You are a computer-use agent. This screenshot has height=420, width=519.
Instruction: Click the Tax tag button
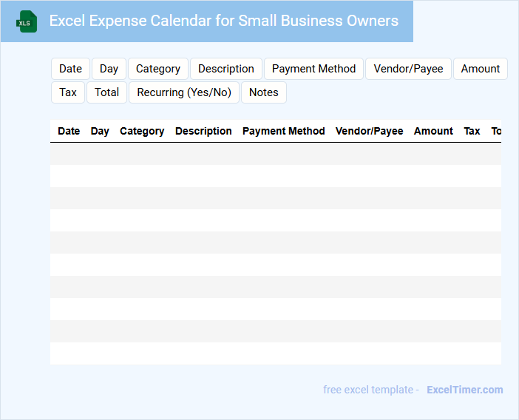[x=68, y=92]
